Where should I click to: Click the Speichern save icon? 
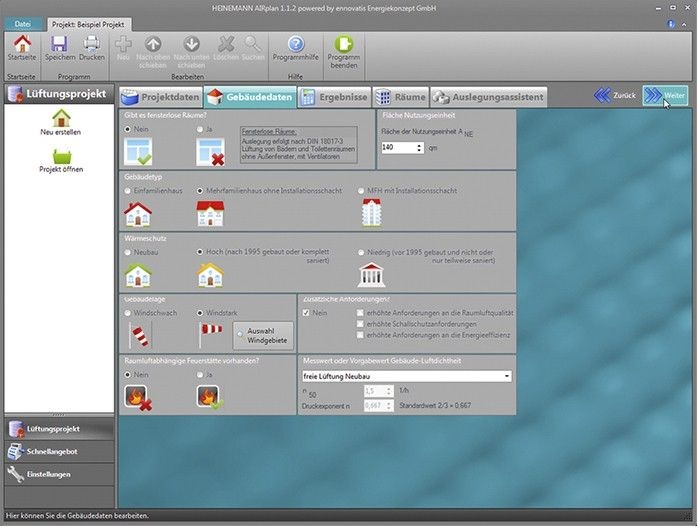[59, 44]
